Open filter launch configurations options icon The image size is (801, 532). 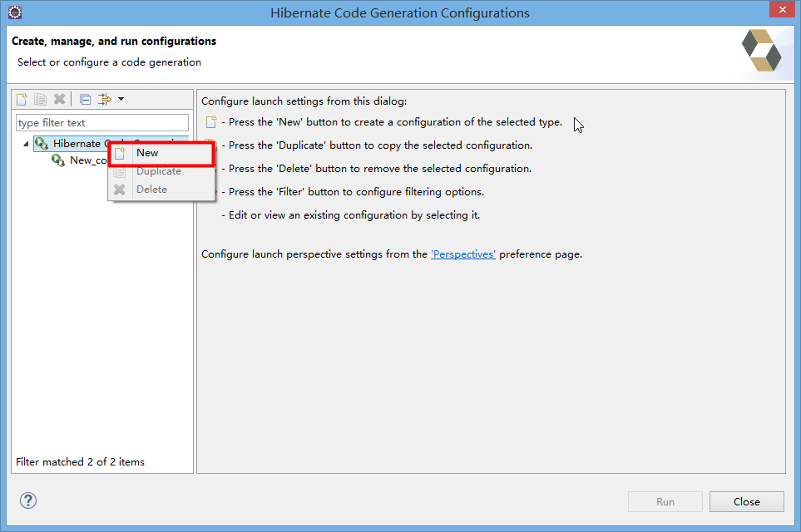[x=105, y=98]
